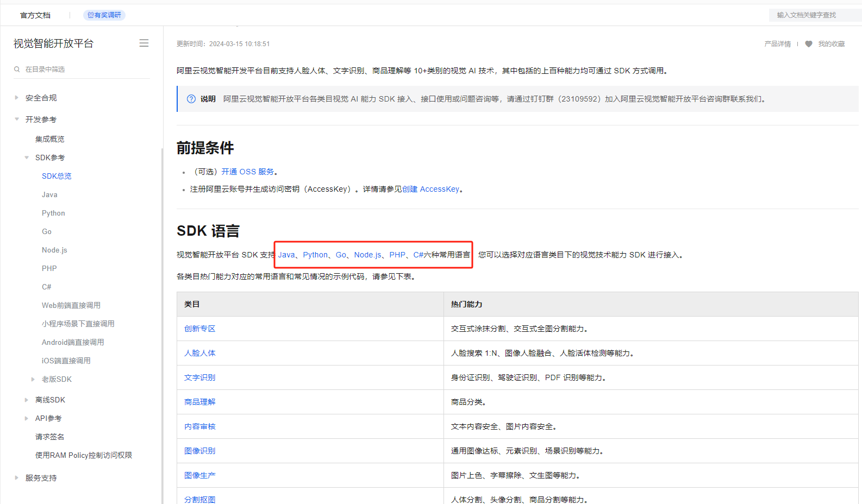
Task: Click the PHP link in SDK 语言 paragraph
Action: (397, 255)
